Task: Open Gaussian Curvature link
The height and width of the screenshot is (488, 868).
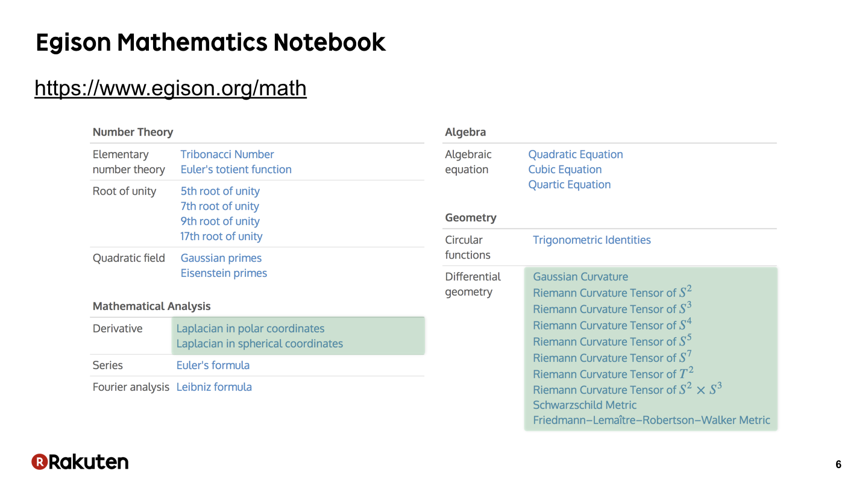Action: [x=580, y=277]
